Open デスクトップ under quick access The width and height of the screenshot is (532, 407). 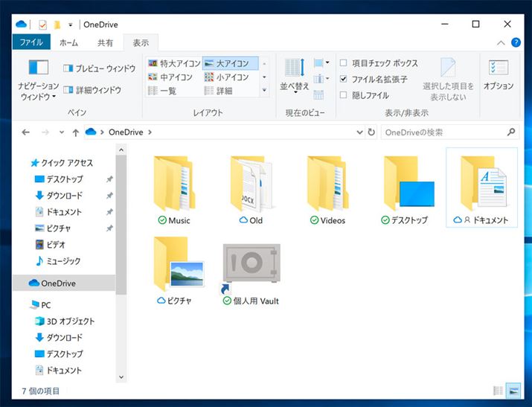[59, 179]
